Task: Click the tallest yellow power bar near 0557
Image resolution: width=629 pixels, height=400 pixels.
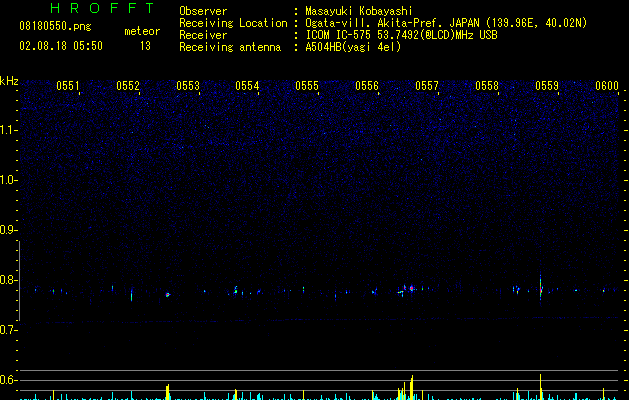Action: tap(412, 387)
